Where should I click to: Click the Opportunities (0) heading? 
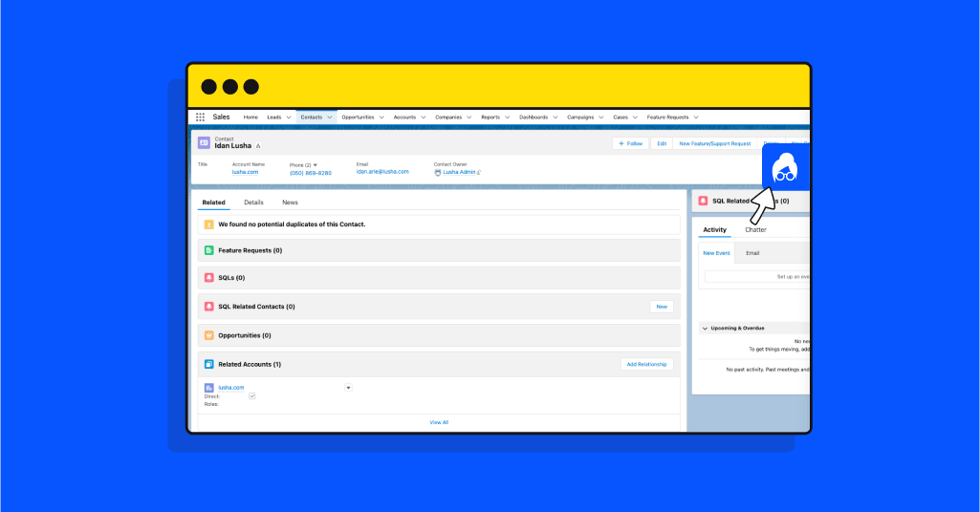tap(245, 335)
